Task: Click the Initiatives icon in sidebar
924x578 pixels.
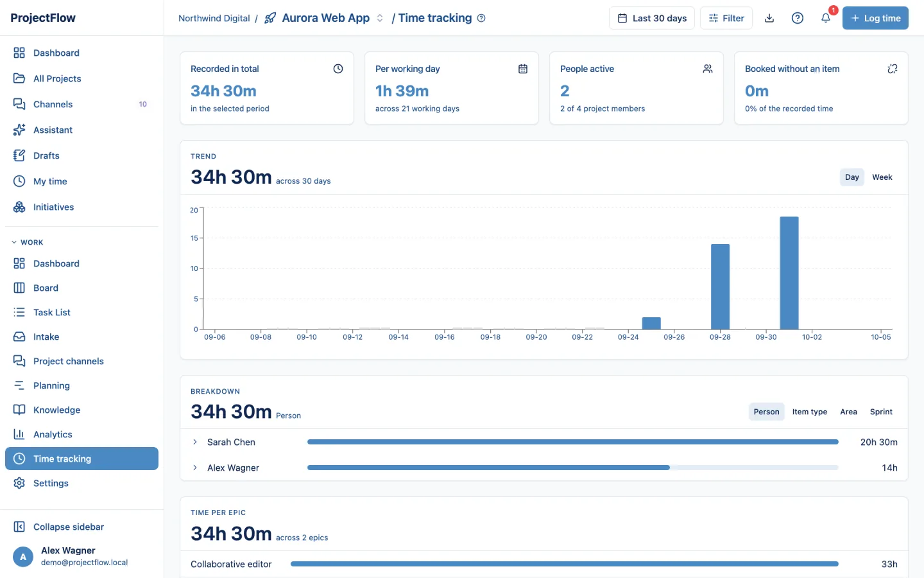Action: tap(19, 207)
